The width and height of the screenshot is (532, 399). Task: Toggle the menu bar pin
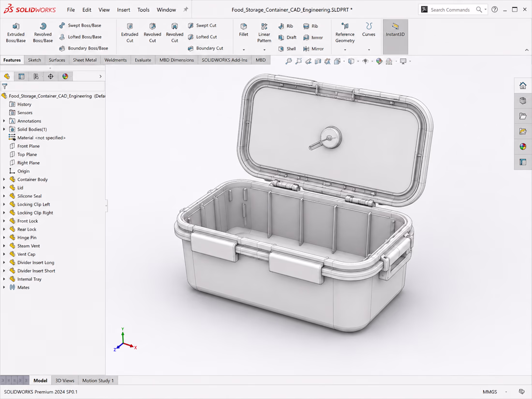pyautogui.click(x=186, y=10)
